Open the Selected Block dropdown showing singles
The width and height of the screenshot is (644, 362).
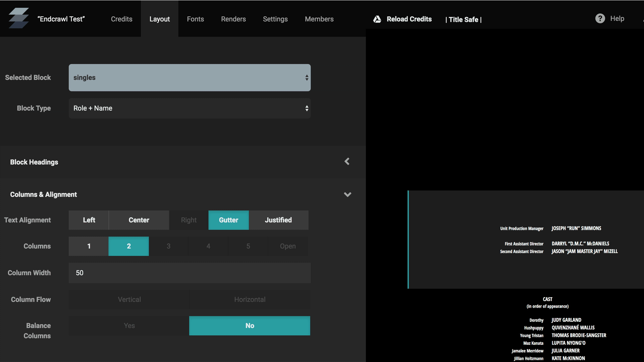point(189,77)
